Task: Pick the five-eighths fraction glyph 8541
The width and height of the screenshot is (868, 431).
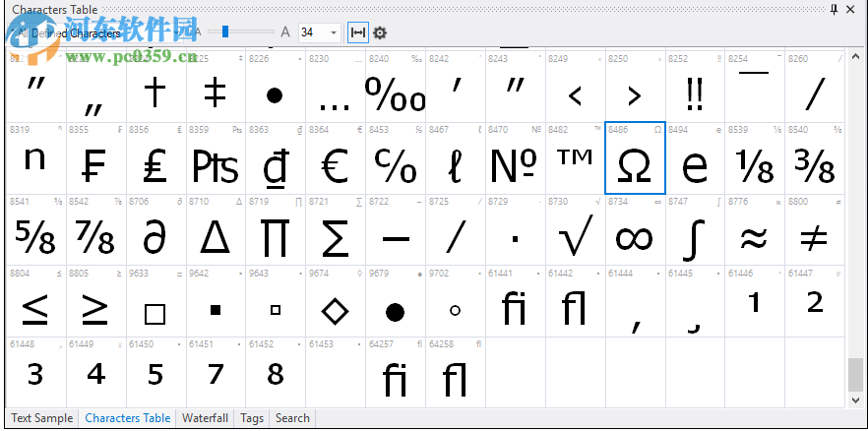Action: (x=36, y=229)
